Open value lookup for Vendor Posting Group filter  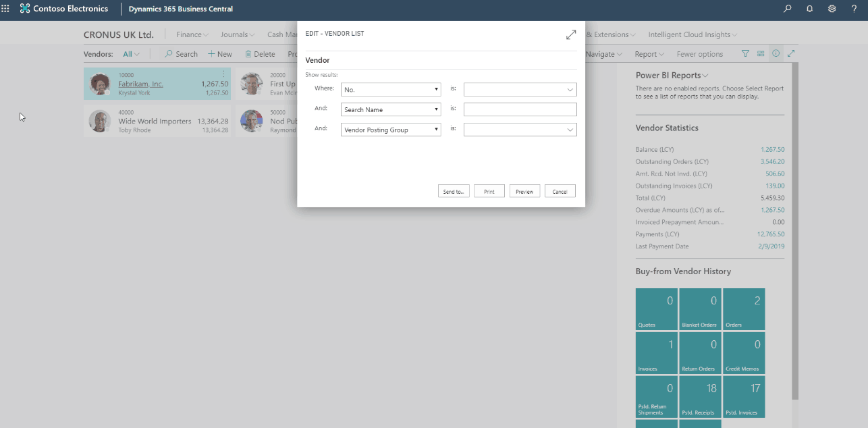(x=570, y=130)
